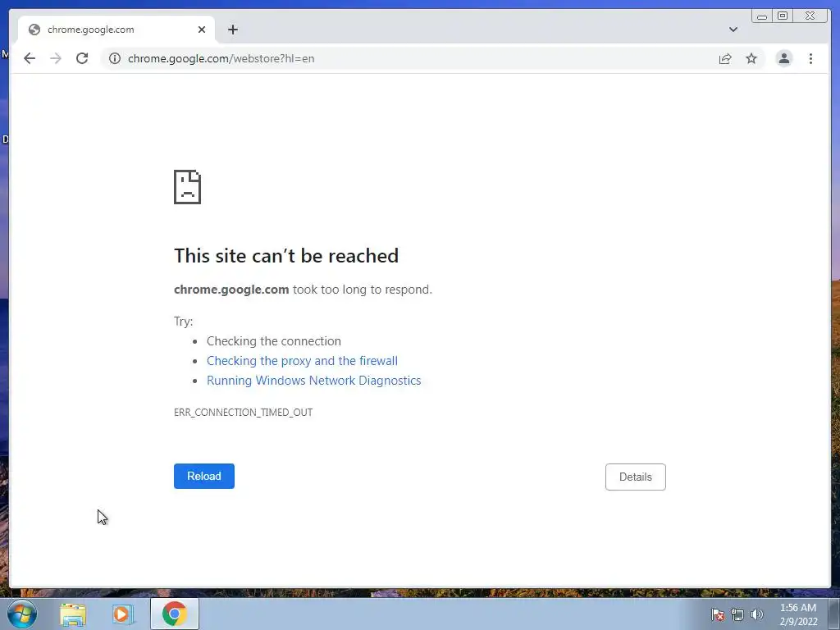Viewport: 840px width, 630px height.
Task: Click Show desktop strip on taskbar
Action: (834, 614)
